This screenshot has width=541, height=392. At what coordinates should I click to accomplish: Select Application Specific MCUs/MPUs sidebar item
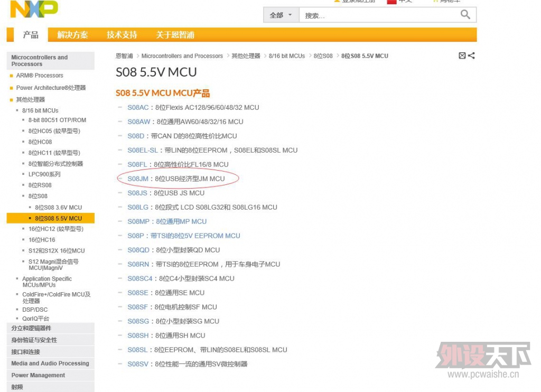[x=47, y=282]
